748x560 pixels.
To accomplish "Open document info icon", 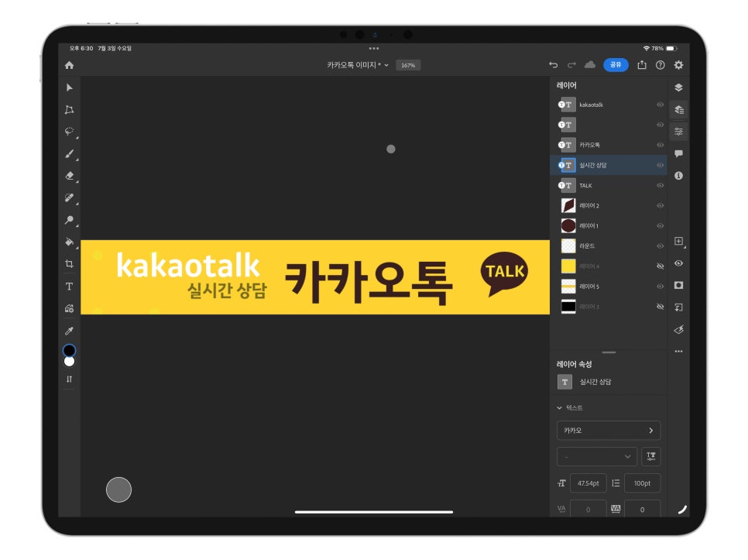I will tap(679, 176).
